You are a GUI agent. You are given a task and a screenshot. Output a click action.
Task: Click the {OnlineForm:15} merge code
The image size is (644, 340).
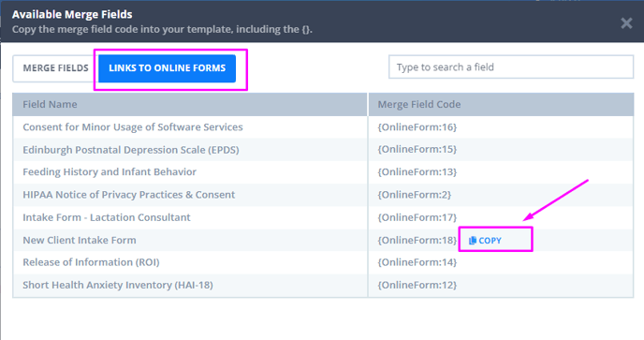point(417,149)
